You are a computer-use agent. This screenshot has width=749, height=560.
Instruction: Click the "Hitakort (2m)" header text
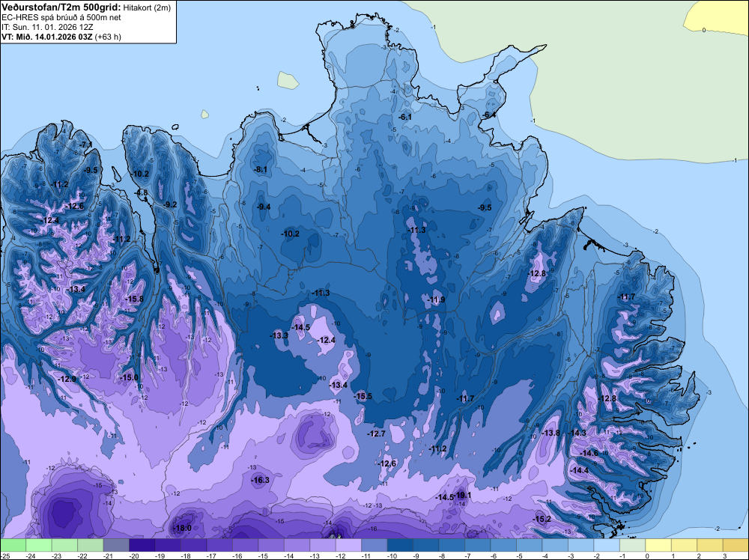point(147,7)
